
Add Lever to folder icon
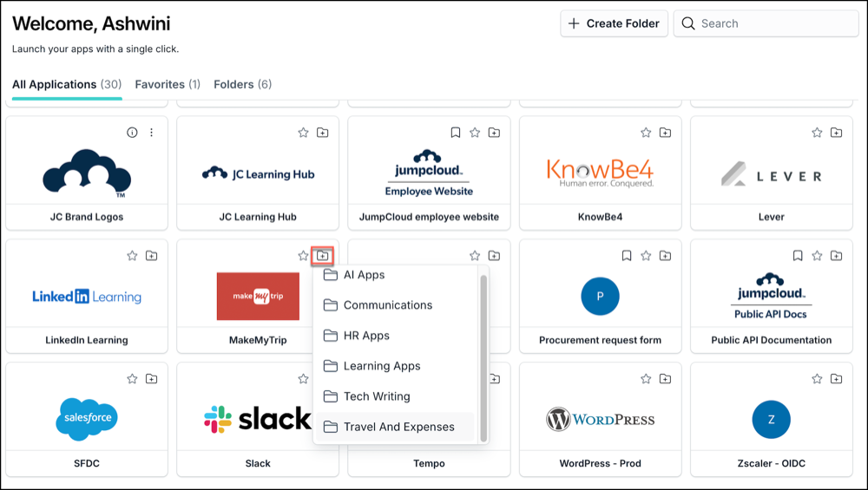[837, 132]
